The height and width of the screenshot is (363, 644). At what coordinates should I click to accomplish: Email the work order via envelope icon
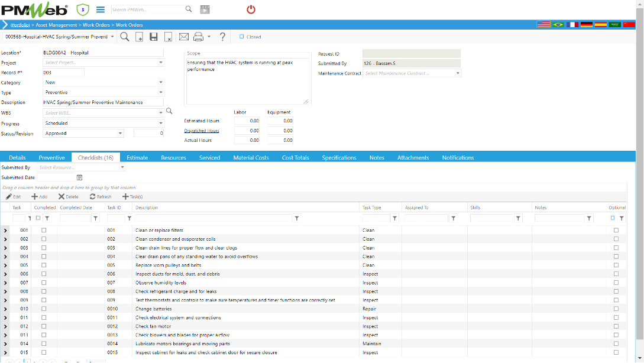183,37
